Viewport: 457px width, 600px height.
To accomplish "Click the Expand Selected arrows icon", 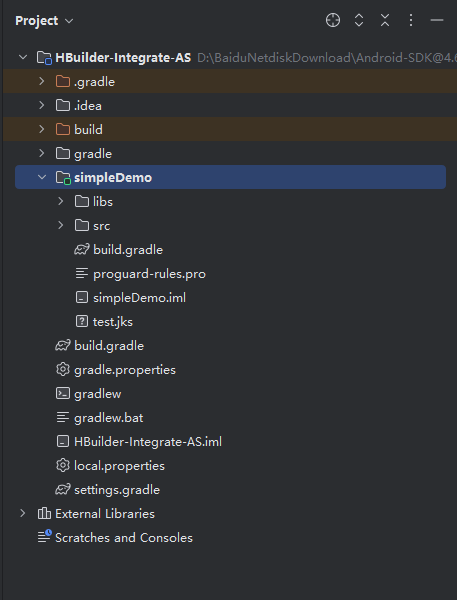I will [359, 20].
